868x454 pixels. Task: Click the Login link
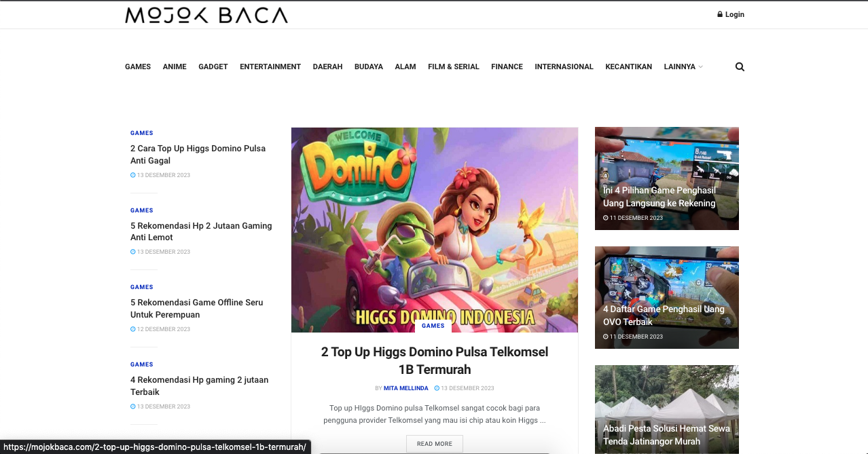(735, 14)
